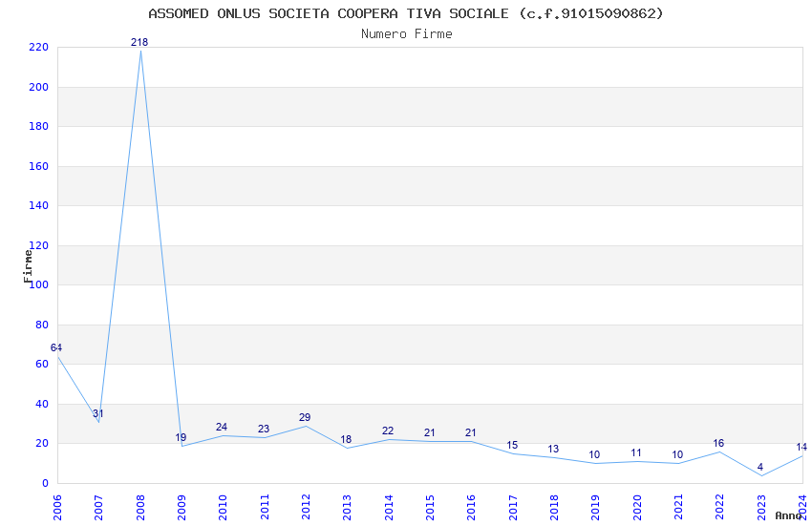
Task: Click the subtitle Numero Firme
Action: tap(407, 34)
